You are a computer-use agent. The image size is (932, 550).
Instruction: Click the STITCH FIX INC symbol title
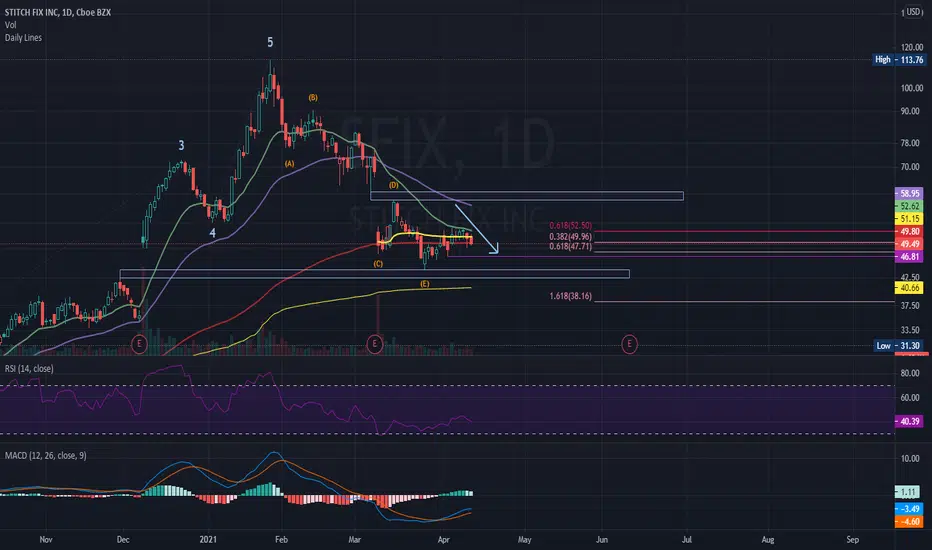click(x=58, y=12)
